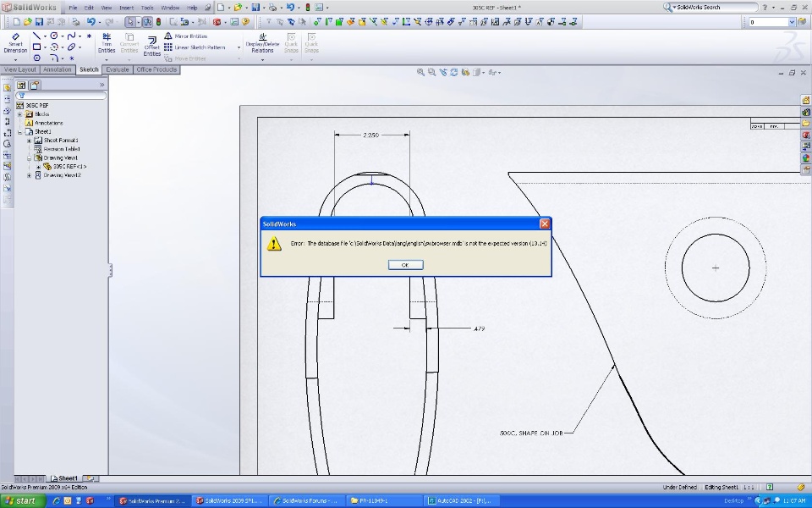Image resolution: width=812 pixels, height=508 pixels.
Task: Switch to the Annotation tab
Action: tap(57, 69)
